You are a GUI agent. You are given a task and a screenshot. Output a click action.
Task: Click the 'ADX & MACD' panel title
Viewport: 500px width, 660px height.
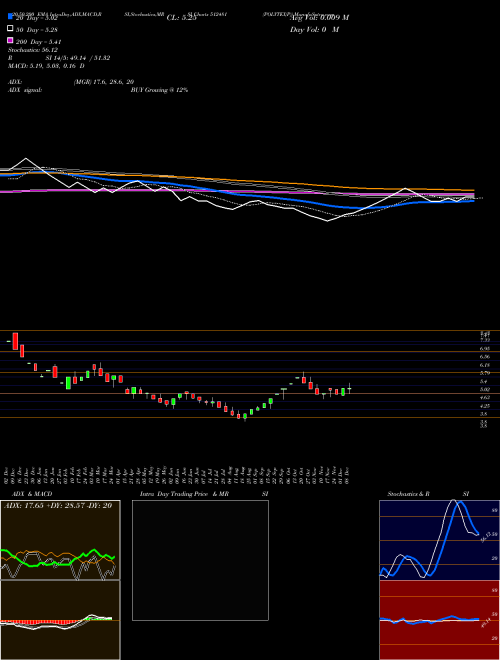32,494
